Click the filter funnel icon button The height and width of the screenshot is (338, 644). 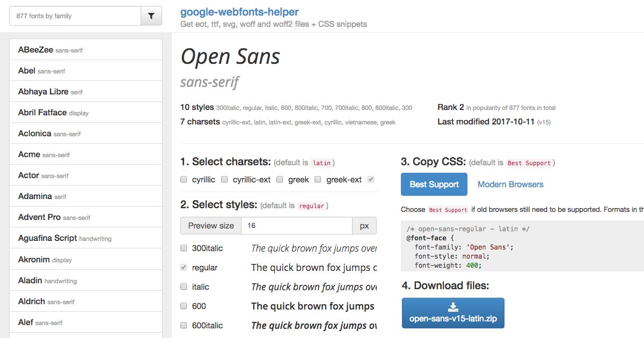151,16
